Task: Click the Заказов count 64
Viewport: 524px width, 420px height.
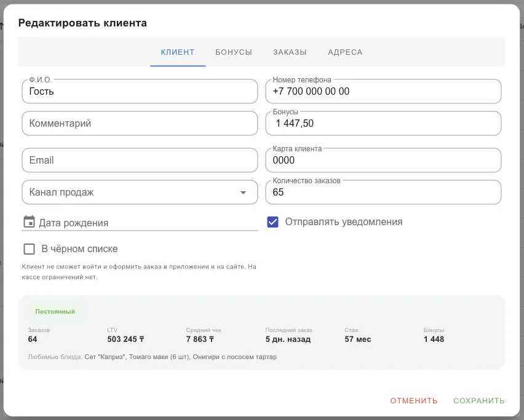Action: point(33,339)
